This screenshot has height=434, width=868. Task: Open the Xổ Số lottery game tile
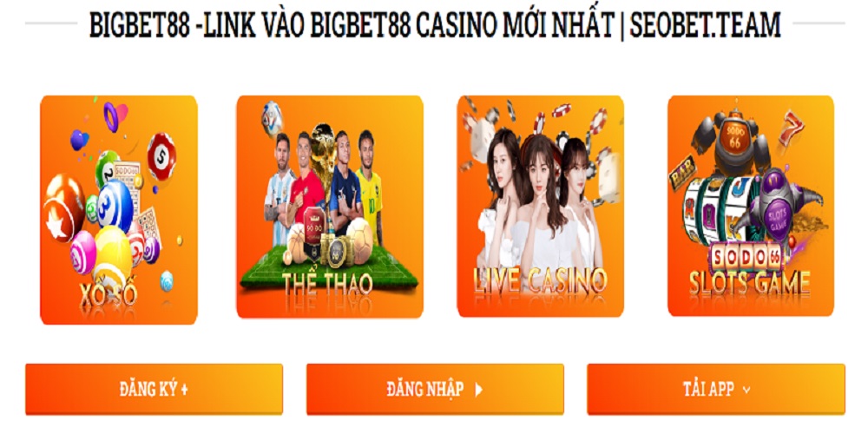[x=119, y=210]
